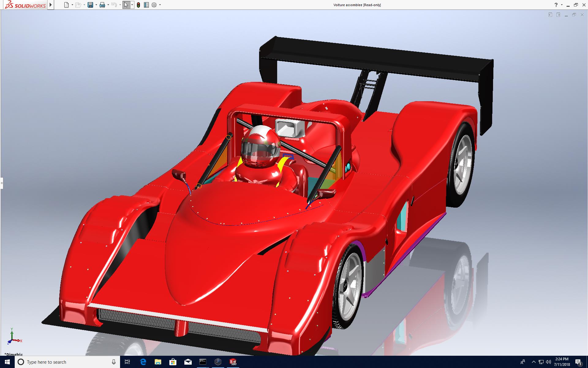The height and width of the screenshot is (368, 588).
Task: Open File Properties list icon
Action: click(146, 5)
